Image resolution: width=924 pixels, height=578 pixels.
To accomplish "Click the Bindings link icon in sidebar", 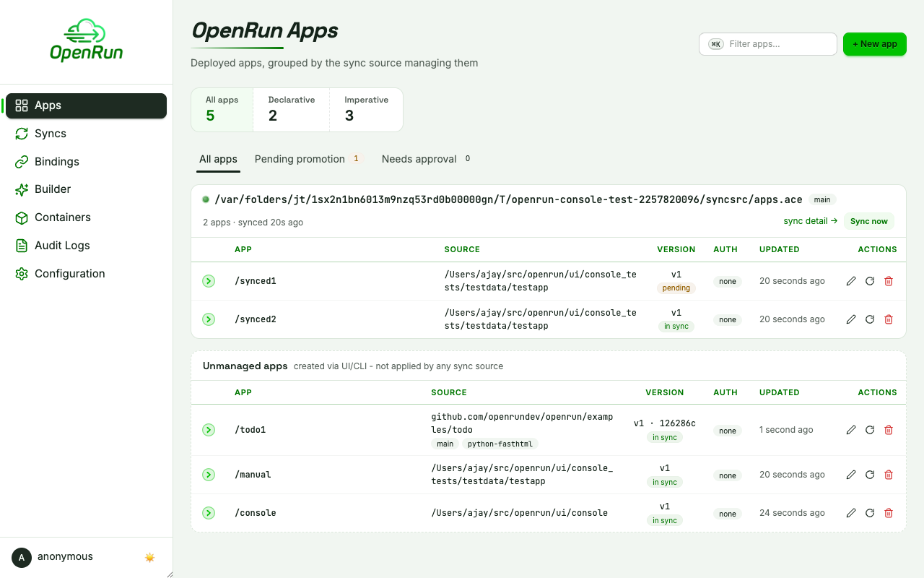I will [x=22, y=162].
